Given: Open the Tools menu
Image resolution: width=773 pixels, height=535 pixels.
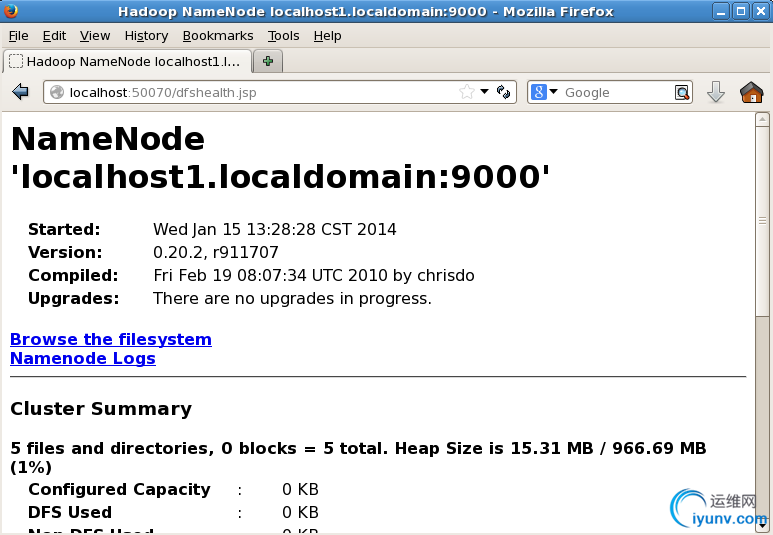Looking at the screenshot, I should [x=283, y=36].
